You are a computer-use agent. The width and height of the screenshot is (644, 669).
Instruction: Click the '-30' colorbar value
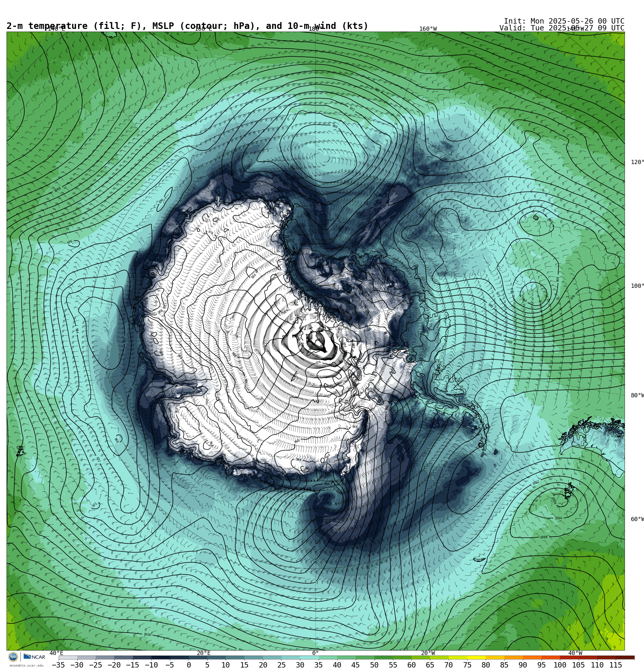[x=77, y=665]
